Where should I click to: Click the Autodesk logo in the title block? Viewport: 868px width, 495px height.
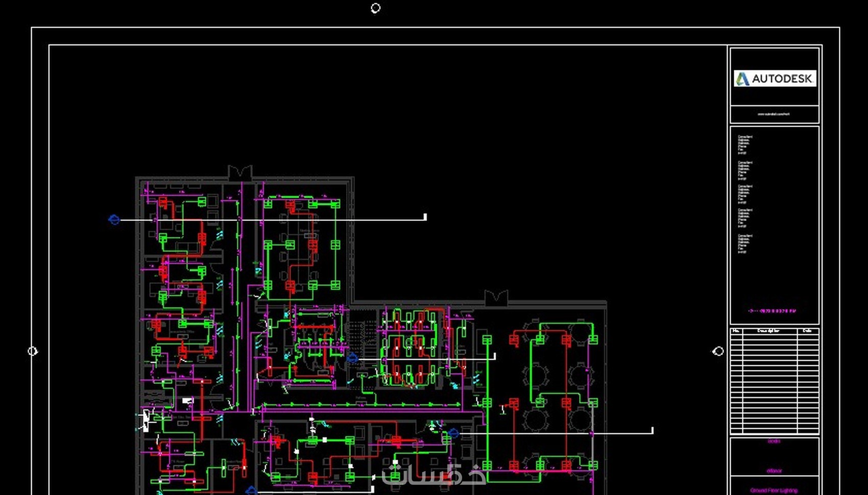pyautogui.click(x=775, y=79)
